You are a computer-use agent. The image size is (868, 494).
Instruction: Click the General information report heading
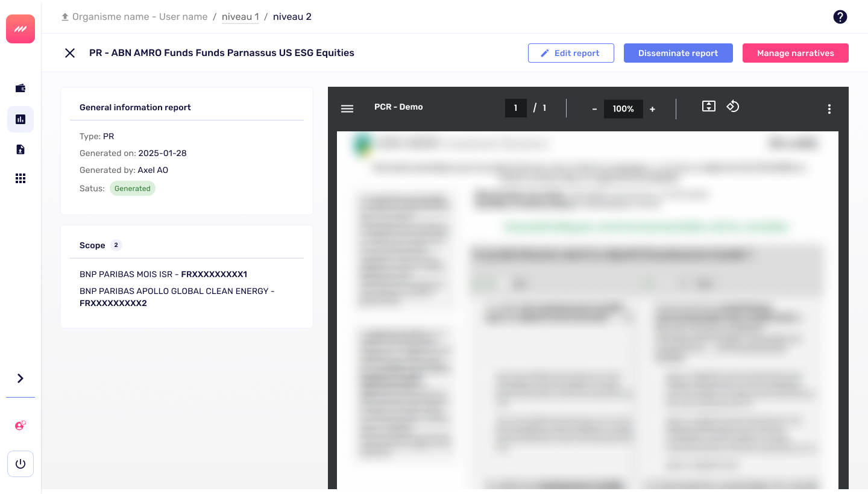coord(135,107)
